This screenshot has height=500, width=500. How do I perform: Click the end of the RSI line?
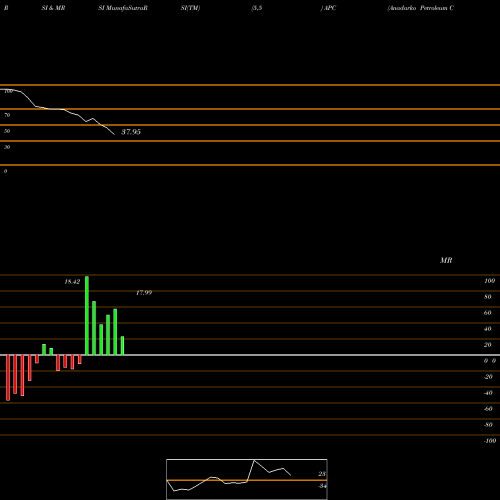tap(114, 134)
